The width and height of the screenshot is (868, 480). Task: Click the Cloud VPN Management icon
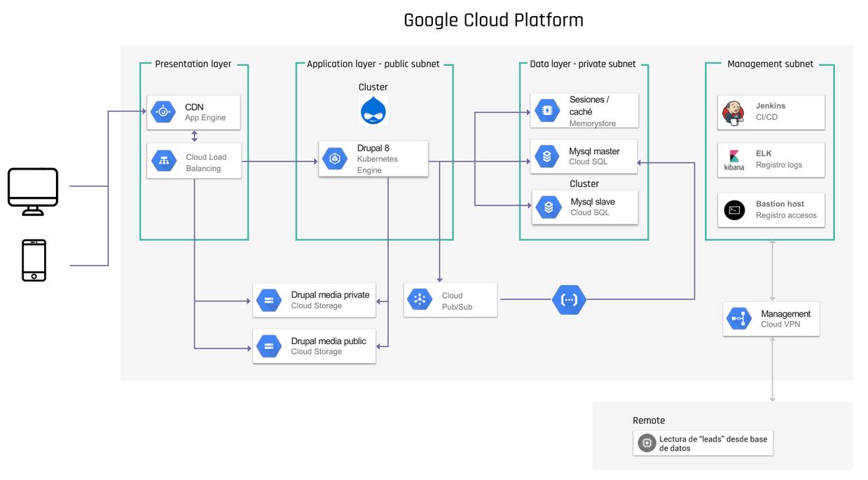pos(739,320)
